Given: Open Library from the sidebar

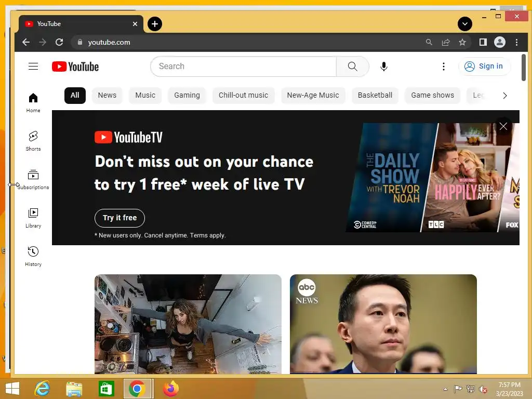Looking at the screenshot, I should 33,218.
